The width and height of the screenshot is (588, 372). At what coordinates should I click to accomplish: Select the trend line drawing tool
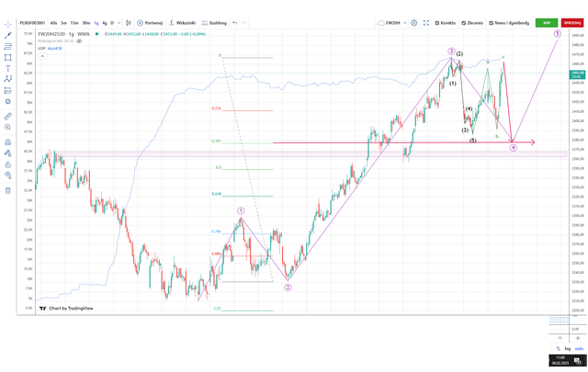tap(8, 35)
